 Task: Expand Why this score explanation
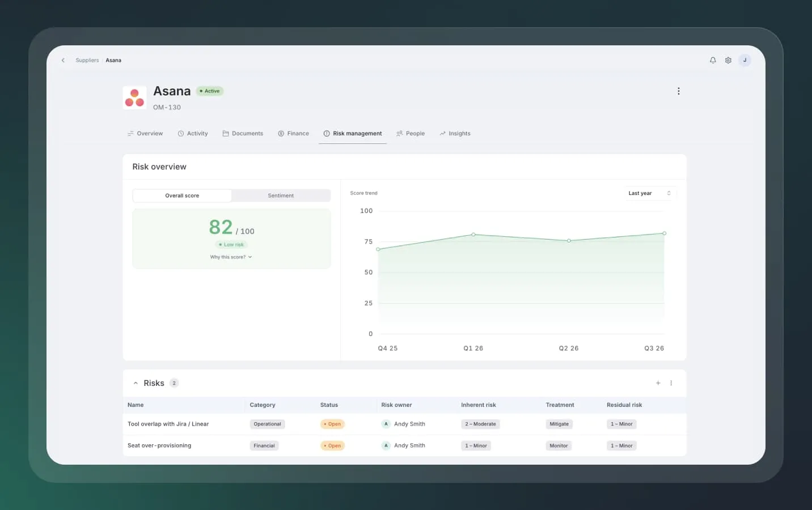click(231, 257)
